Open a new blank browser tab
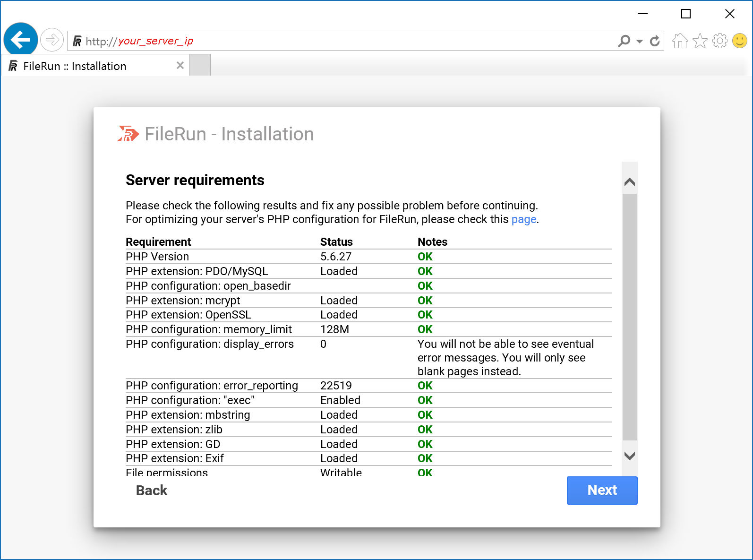The height and width of the screenshot is (560, 753). [x=200, y=66]
